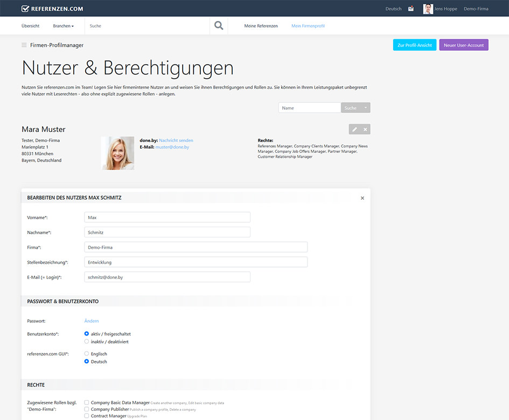509x420 pixels.
Task: Click Mara Muster's profile photo thumbnail
Action: (117, 152)
